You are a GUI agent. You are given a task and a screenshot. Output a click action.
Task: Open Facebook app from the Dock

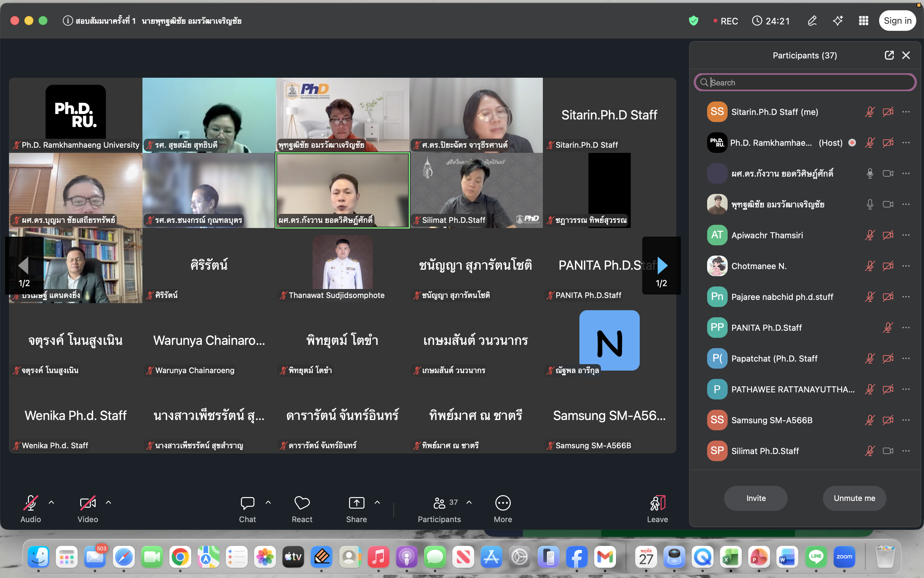point(577,557)
